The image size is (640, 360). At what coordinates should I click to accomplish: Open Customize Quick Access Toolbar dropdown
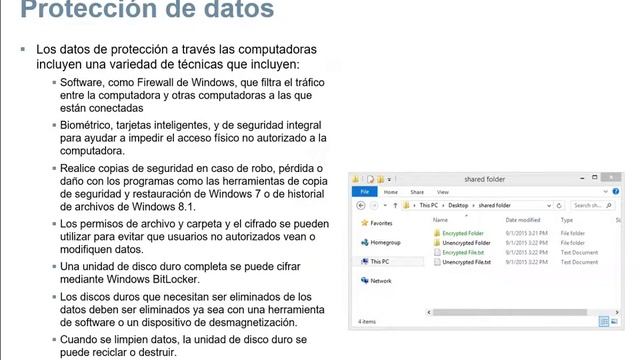[389, 179]
